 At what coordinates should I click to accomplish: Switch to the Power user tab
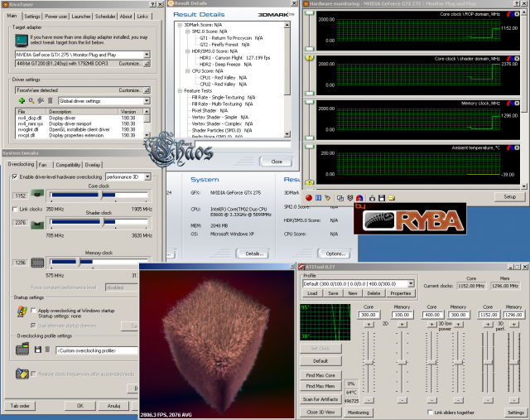pos(56,16)
